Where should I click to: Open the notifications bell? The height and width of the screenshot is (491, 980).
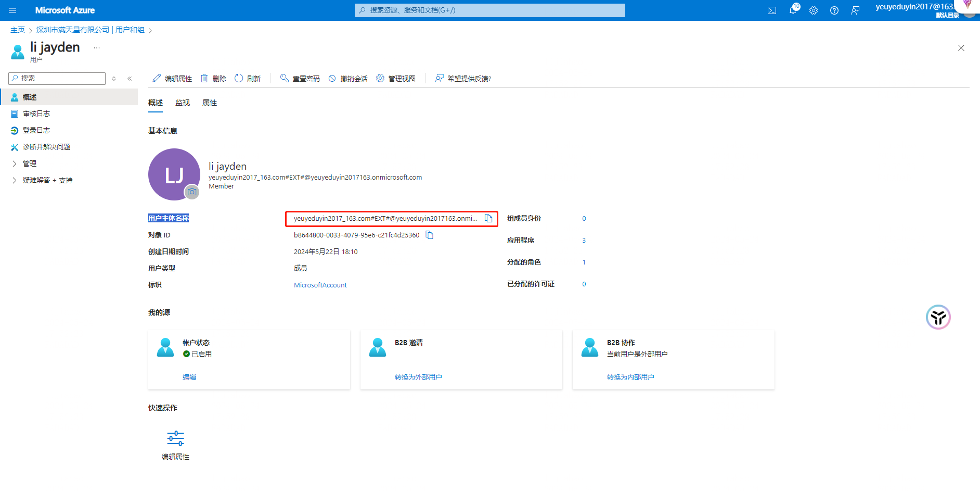[793, 10]
